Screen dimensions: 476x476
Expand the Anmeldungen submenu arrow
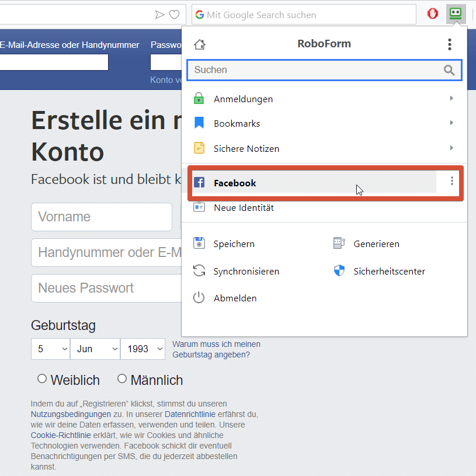point(451,98)
